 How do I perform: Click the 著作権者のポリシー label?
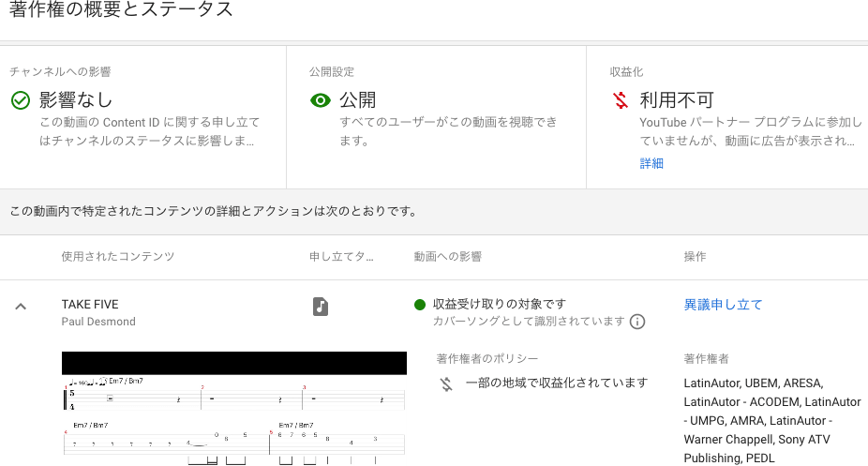tap(487, 358)
